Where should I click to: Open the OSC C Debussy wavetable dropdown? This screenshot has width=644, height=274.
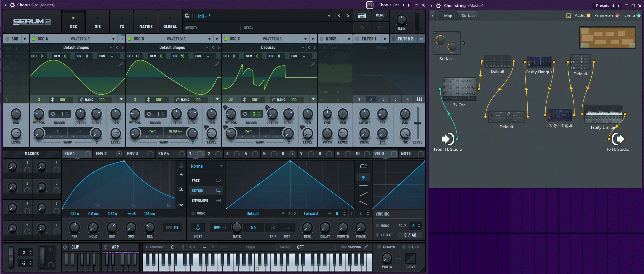pyautogui.click(x=303, y=47)
